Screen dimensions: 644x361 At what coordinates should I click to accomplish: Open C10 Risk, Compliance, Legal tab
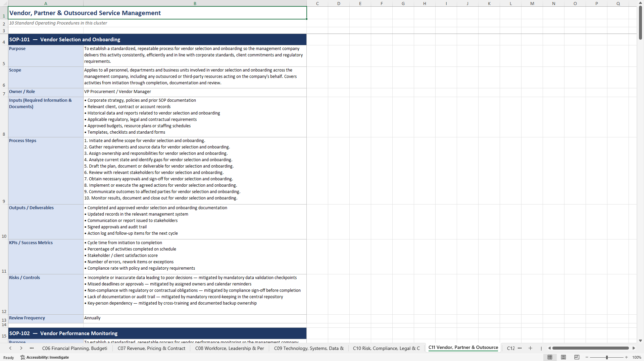pos(386,348)
